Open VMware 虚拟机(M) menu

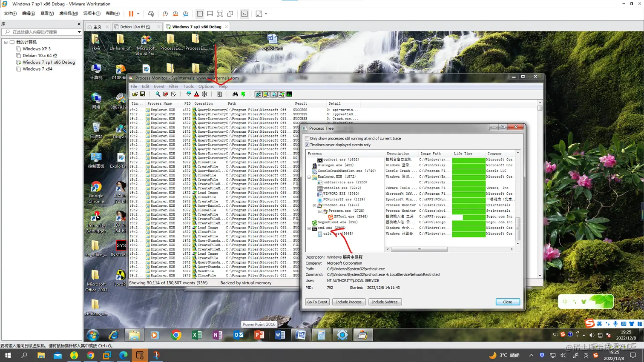[x=68, y=14]
